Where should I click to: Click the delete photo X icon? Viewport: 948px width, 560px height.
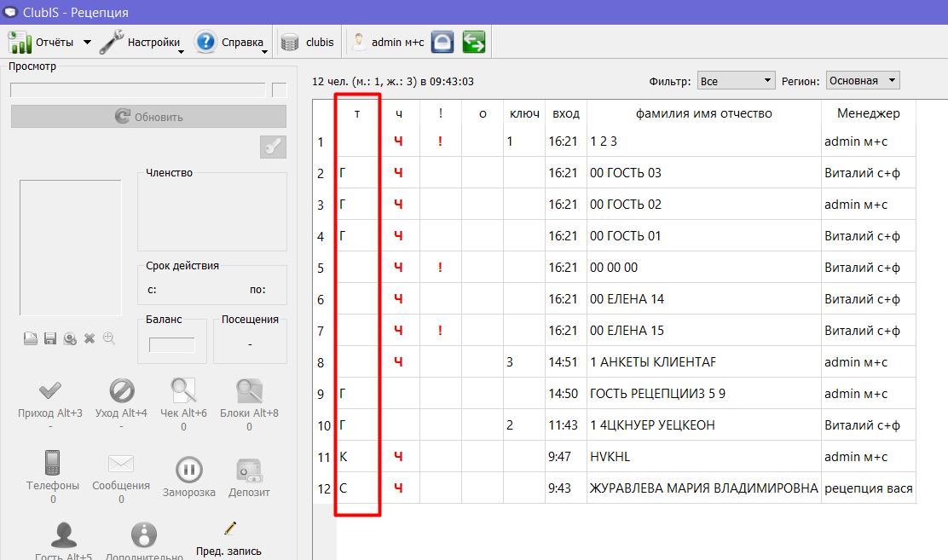coord(90,338)
